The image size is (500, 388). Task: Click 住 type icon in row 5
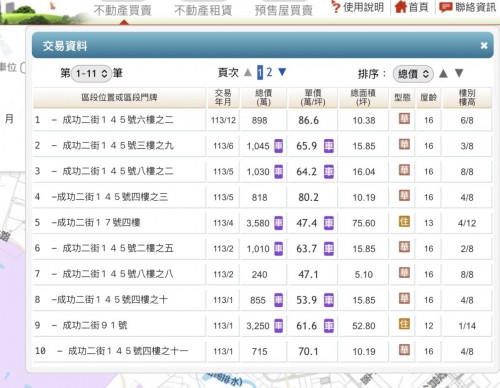point(404,221)
